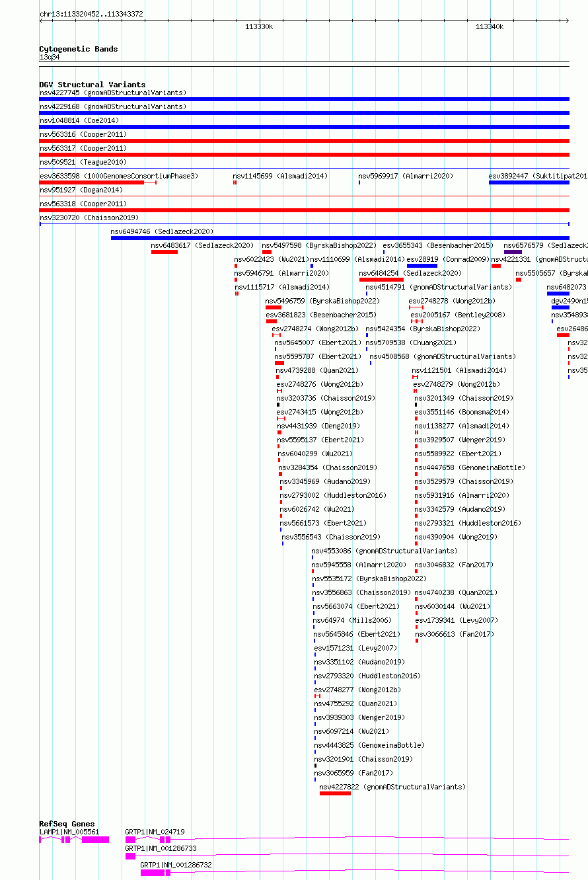
Task: Click nsv1121501 (Alsmadi2014) label
Action: click(460, 370)
